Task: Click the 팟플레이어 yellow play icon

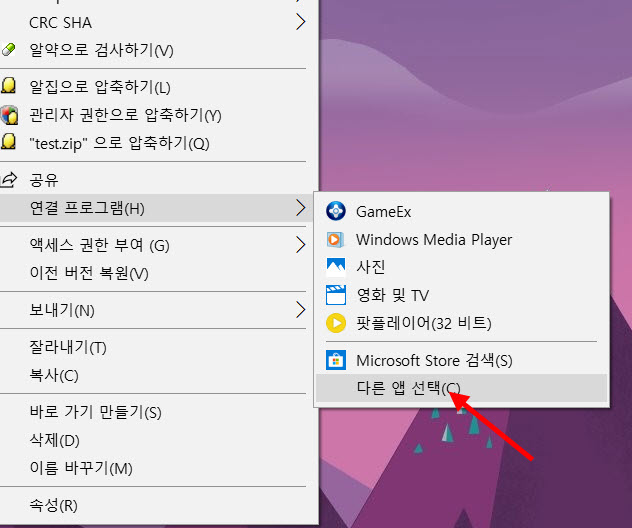Action: pos(336,323)
